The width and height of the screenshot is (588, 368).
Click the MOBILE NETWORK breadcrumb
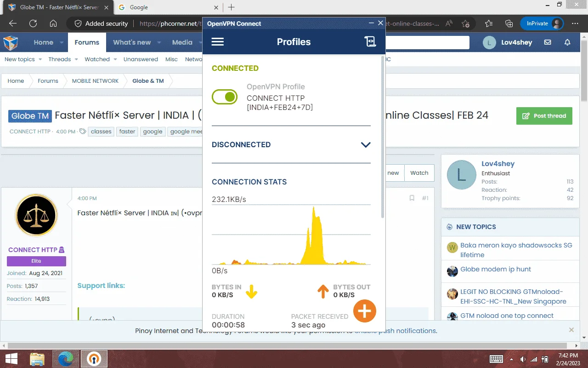tap(95, 81)
